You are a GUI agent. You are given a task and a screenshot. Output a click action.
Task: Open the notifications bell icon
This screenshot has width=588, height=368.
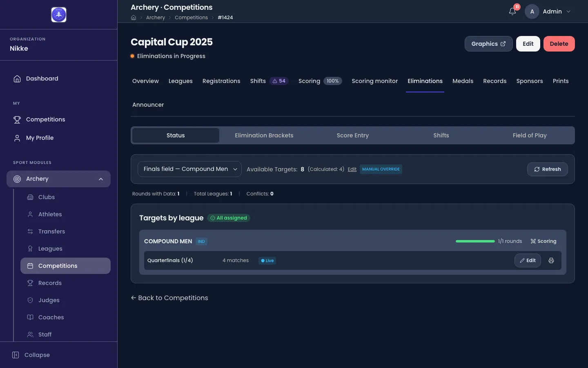[512, 11]
